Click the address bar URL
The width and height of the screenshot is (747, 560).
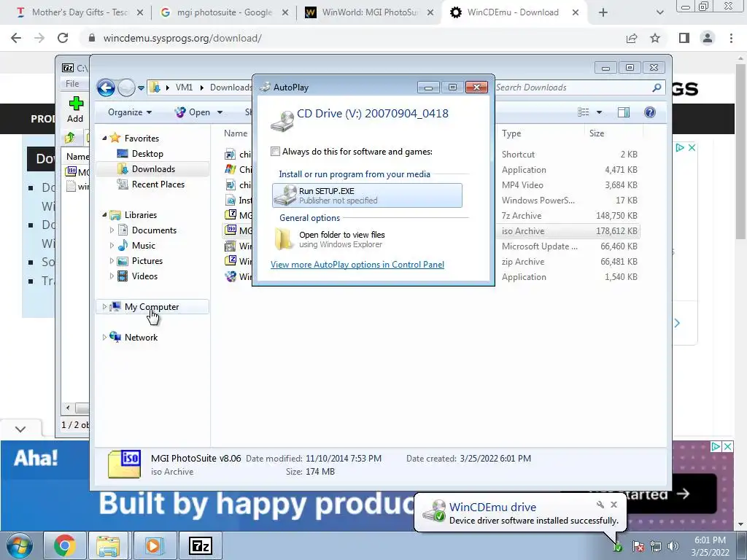(182, 38)
